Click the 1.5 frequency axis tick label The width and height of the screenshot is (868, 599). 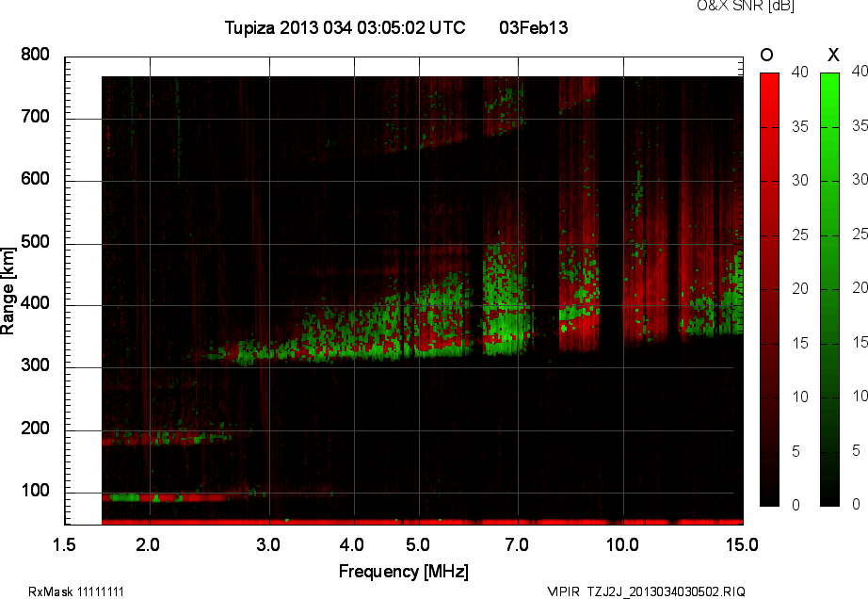click(x=65, y=544)
